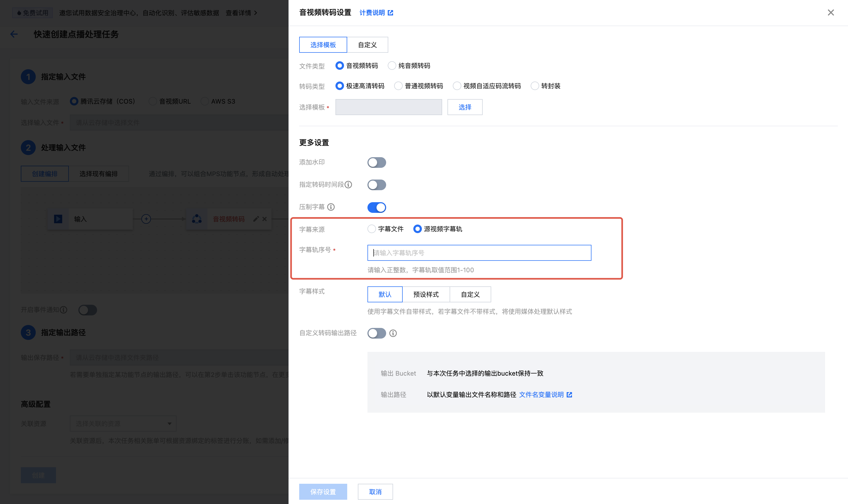The height and width of the screenshot is (504, 848).
Task: Click external link icon after 文件名变量说明
Action: pyautogui.click(x=569, y=395)
